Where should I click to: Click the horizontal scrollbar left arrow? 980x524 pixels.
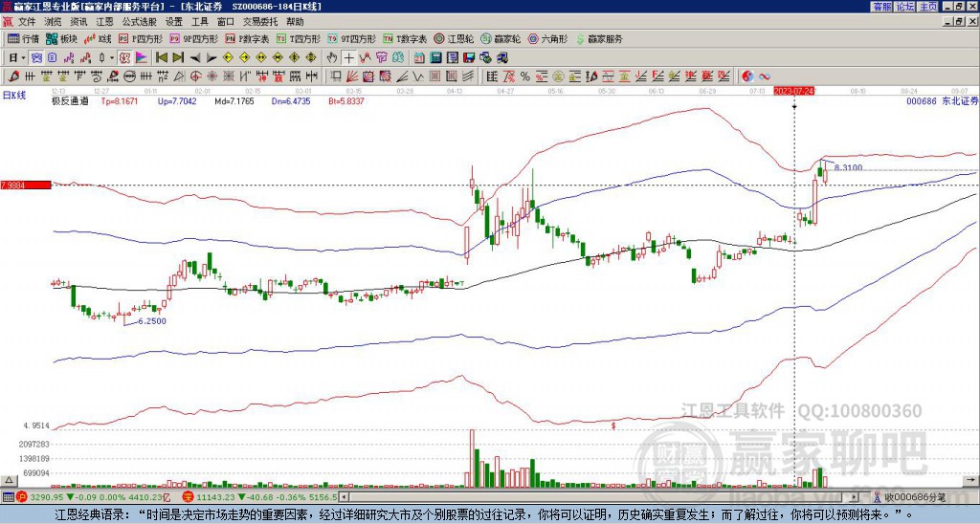[344, 497]
